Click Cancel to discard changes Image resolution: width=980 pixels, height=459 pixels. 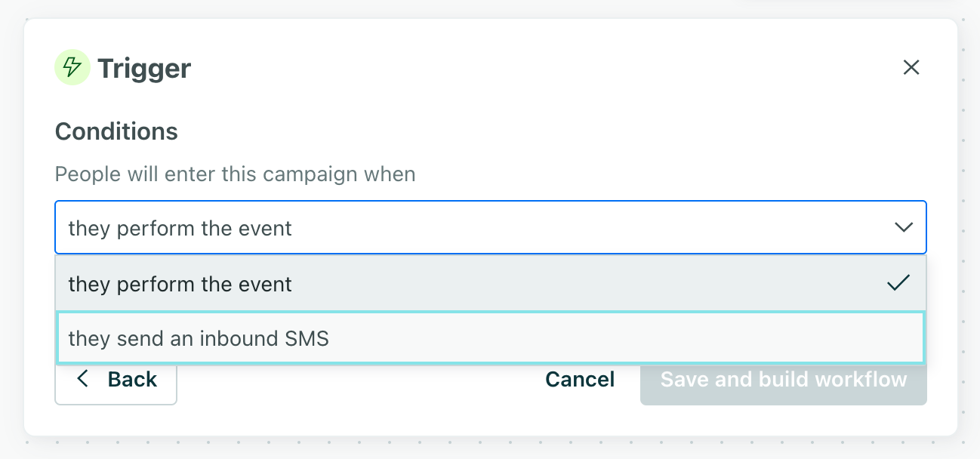(x=579, y=379)
